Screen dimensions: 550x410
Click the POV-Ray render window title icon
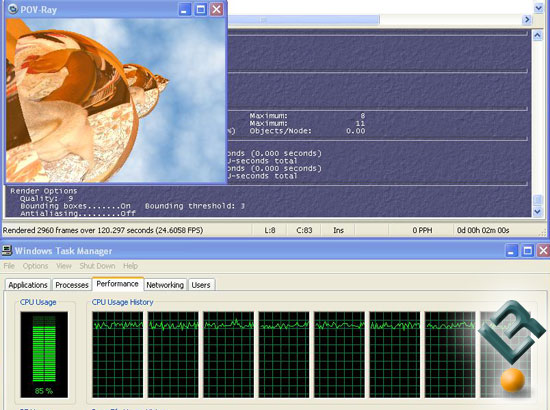pos(12,9)
